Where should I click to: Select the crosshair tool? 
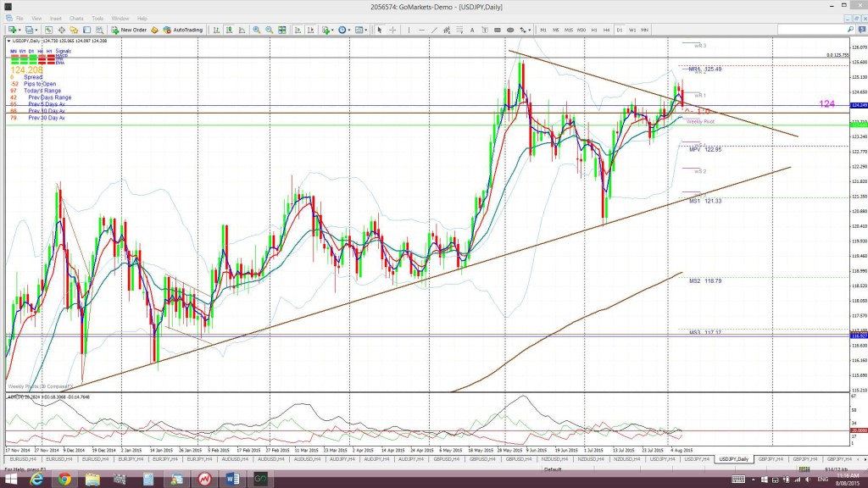pos(392,30)
